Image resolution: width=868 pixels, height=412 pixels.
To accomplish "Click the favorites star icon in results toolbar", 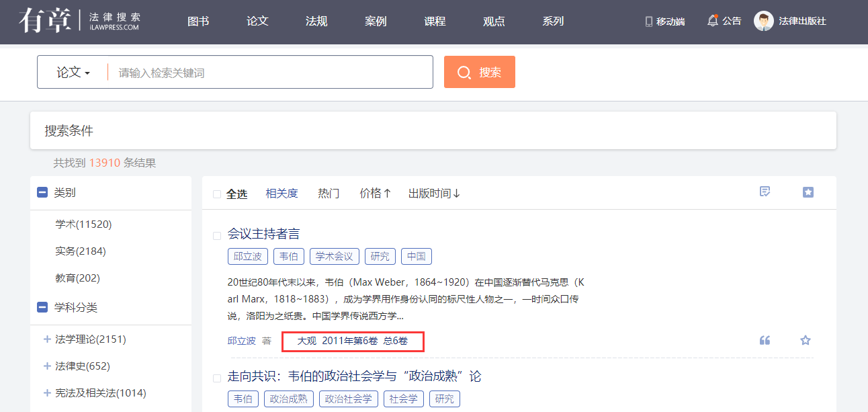I will 808,192.
